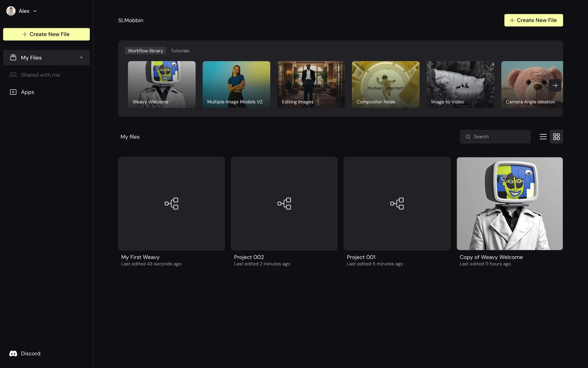Click the workflow node icon on Project 001

(397, 204)
